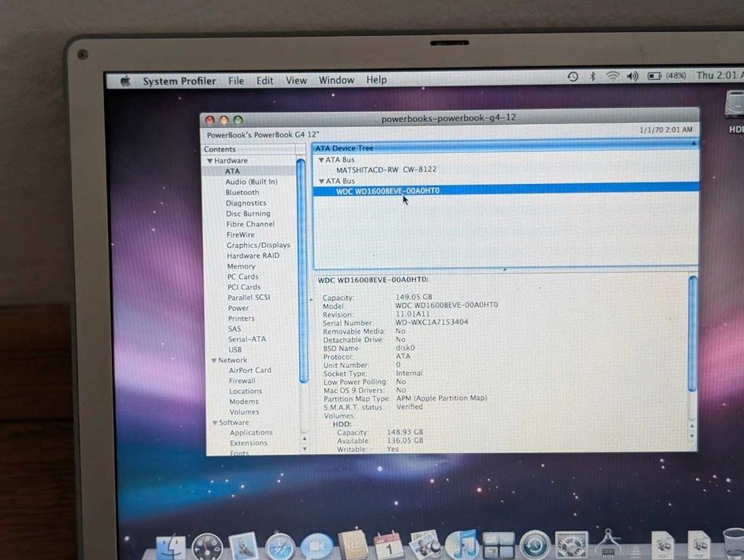Open Time Machine in the Dock

[534, 545]
